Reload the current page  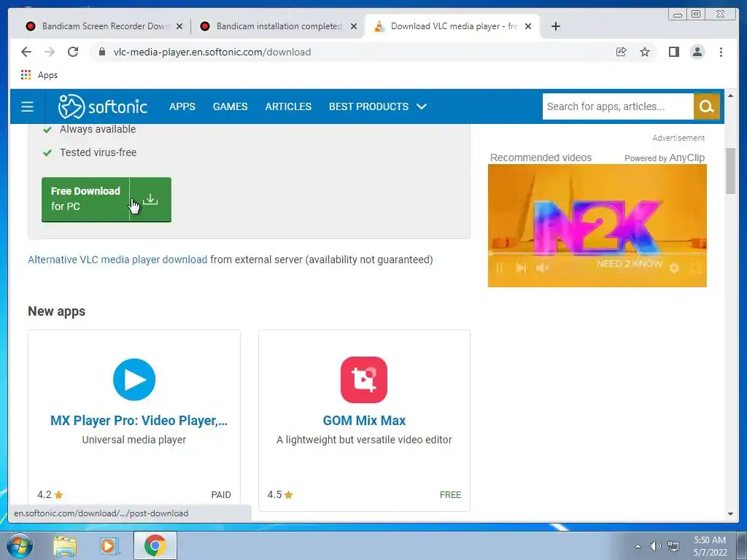tap(73, 52)
